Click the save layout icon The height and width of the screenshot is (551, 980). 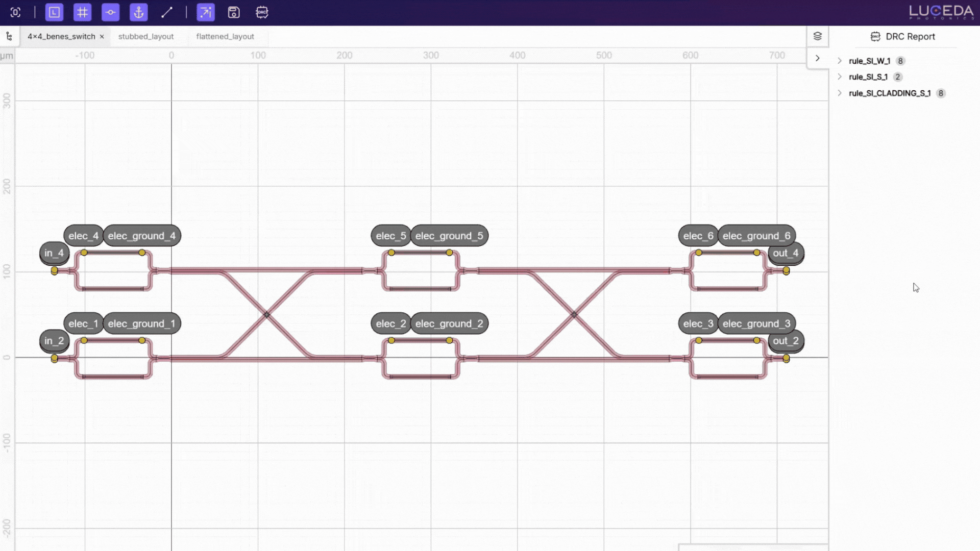tap(234, 12)
